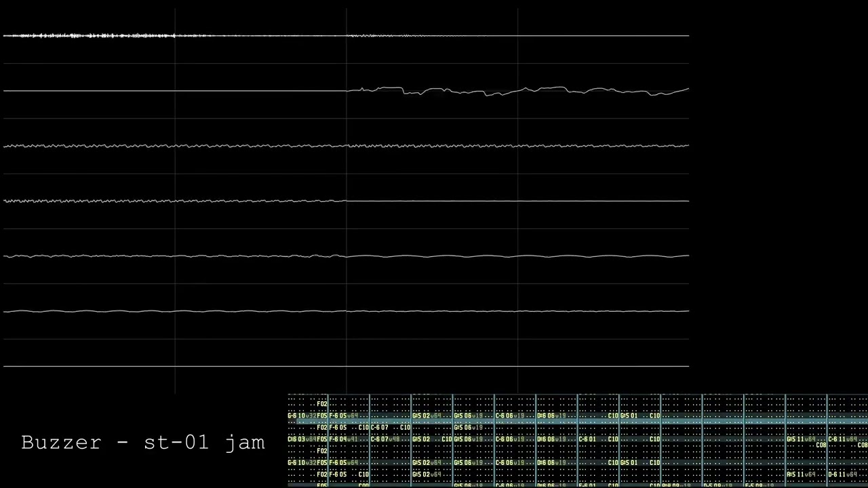Select pattern cell "C-6 07 v48"
The image size is (868, 488).
point(384,439)
